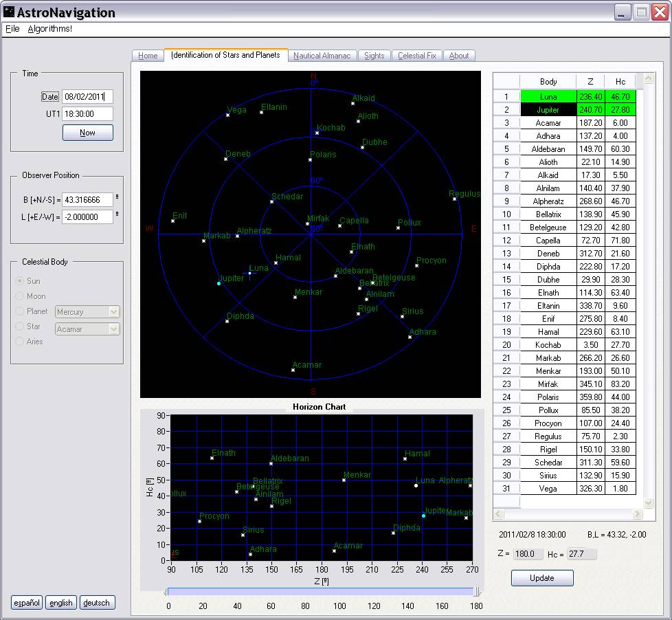Select the Moon radio button
672x620 pixels.
pyautogui.click(x=20, y=296)
